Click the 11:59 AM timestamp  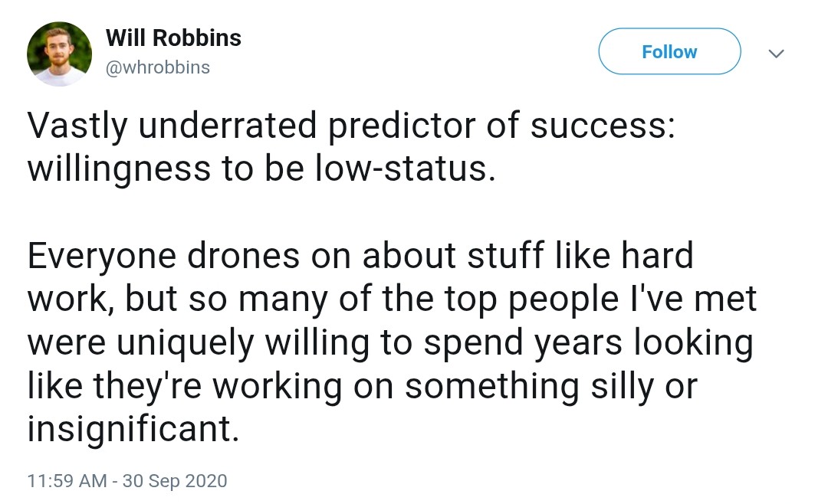67,481
